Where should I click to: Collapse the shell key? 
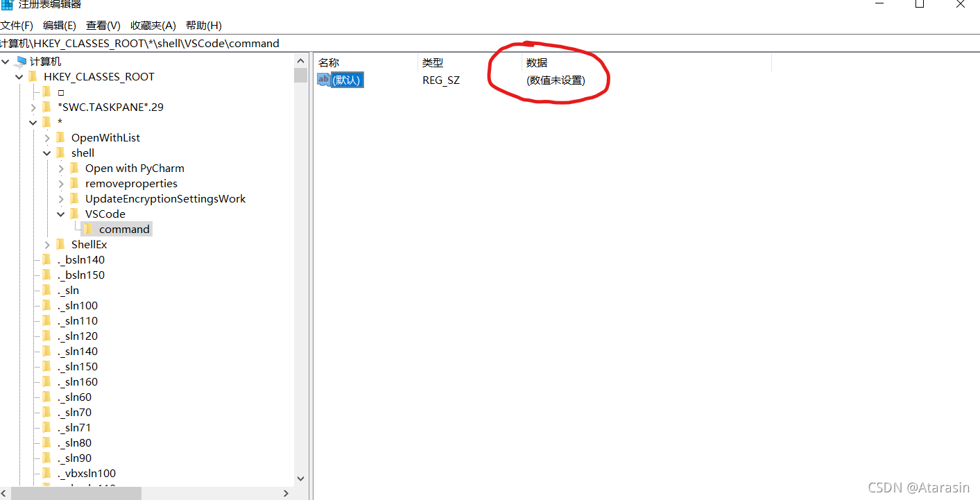47,153
